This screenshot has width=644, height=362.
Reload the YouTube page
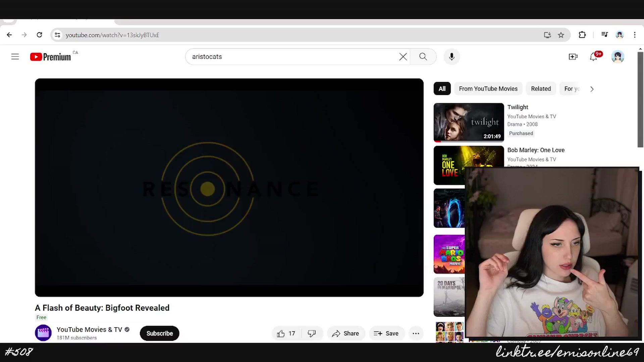point(39,35)
